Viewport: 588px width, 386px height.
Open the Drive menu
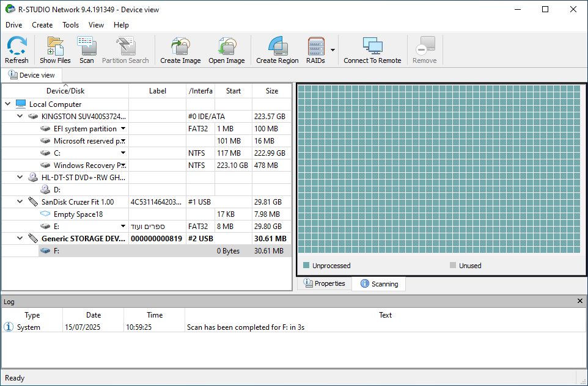coord(14,25)
